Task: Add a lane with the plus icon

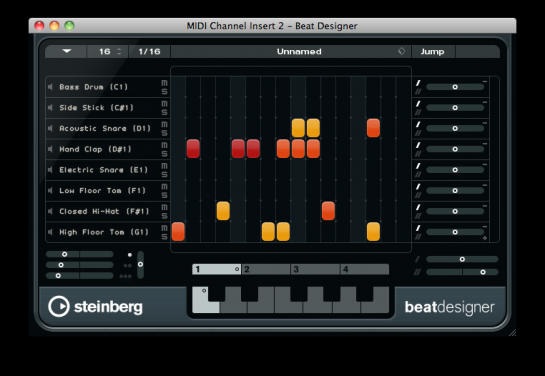Action: tap(485, 238)
